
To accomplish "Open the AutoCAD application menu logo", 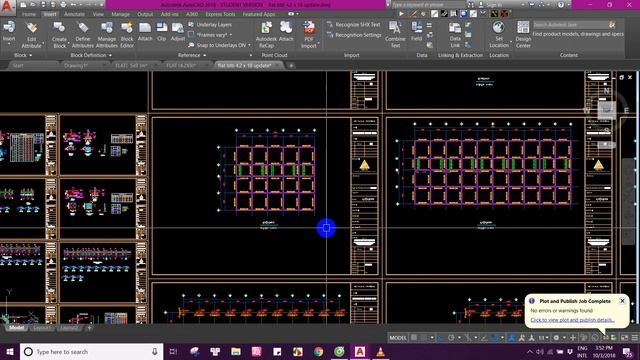I will (x=7, y=7).
